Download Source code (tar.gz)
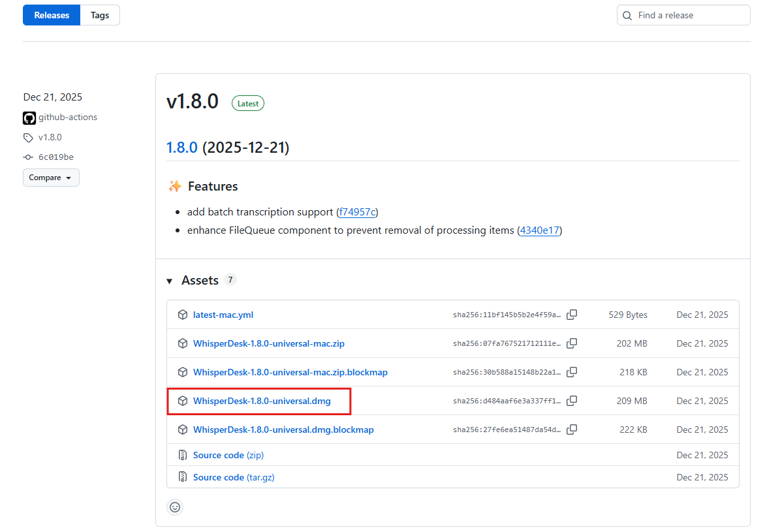 (233, 477)
